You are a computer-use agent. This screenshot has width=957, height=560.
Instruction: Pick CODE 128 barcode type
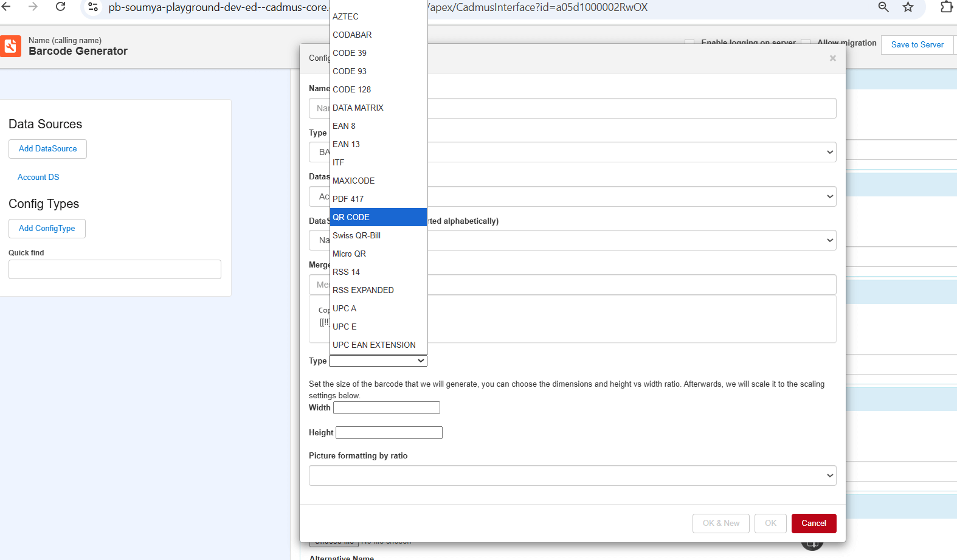coord(378,89)
